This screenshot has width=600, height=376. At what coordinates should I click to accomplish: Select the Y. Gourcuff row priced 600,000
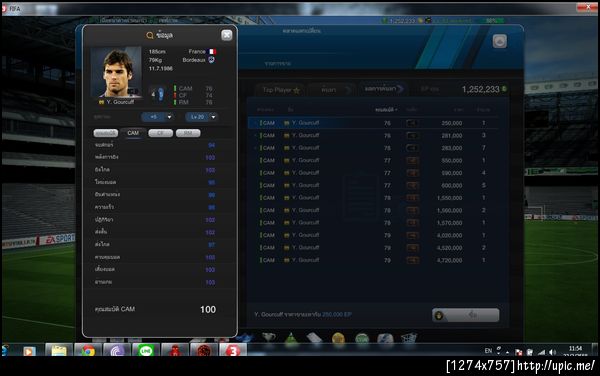point(373,185)
